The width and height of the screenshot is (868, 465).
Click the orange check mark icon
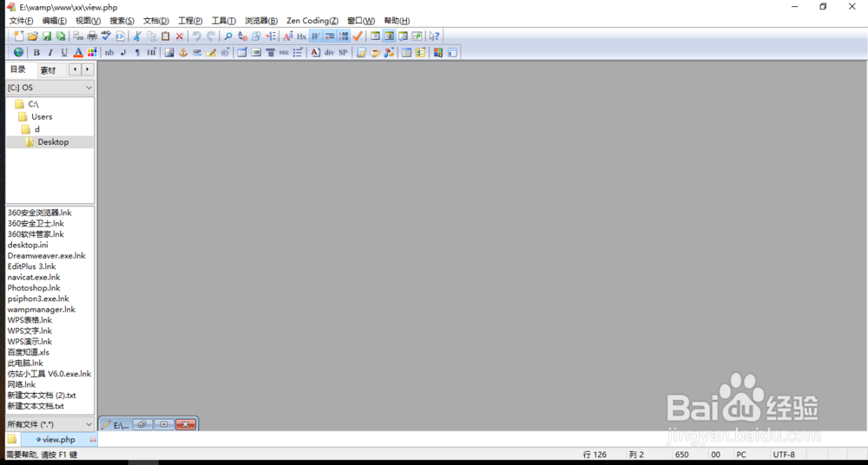pos(358,36)
